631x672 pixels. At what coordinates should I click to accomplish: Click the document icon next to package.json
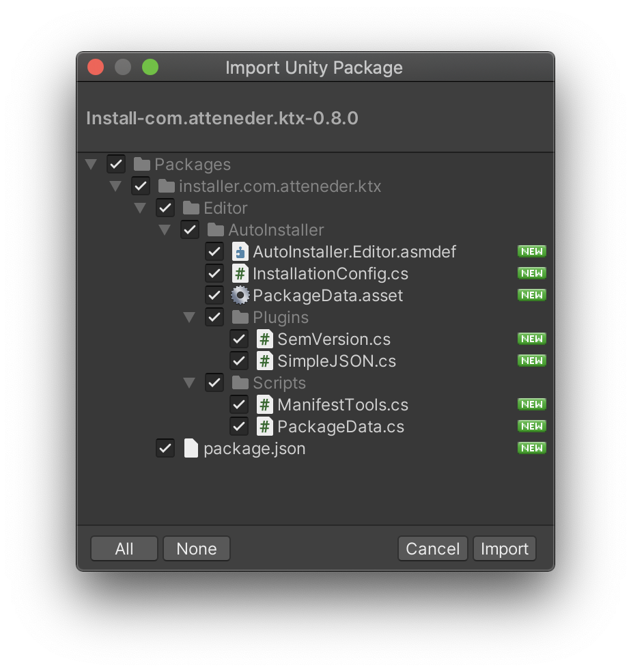[191, 448]
